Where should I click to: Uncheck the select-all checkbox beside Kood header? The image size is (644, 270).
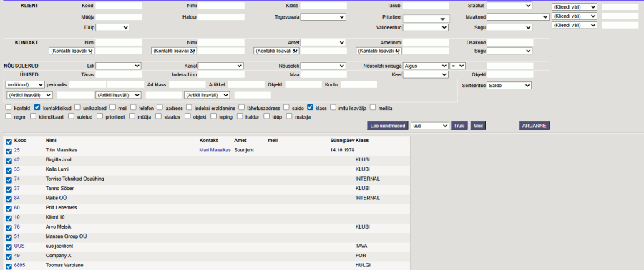point(9,141)
